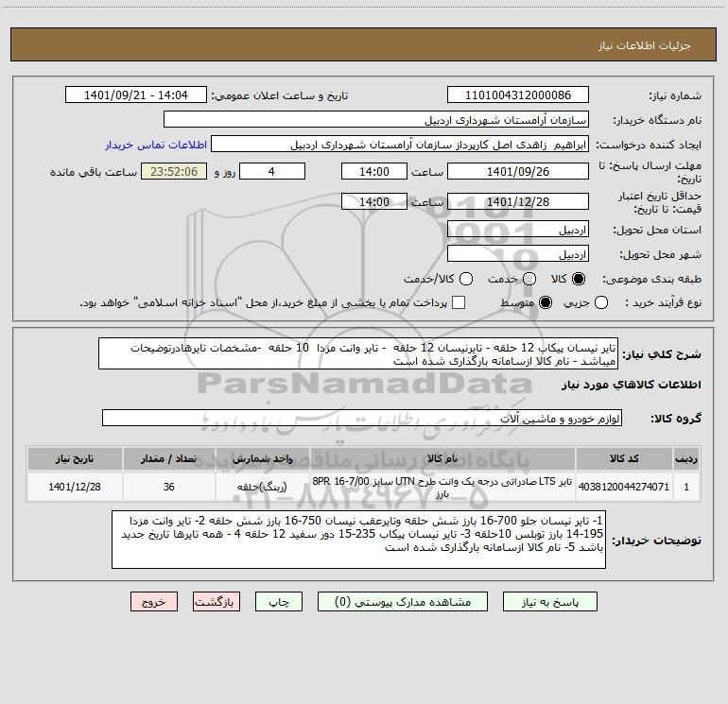The width and height of the screenshot is (728, 704).
Task: Click the چاپ print button
Action: click(x=279, y=602)
